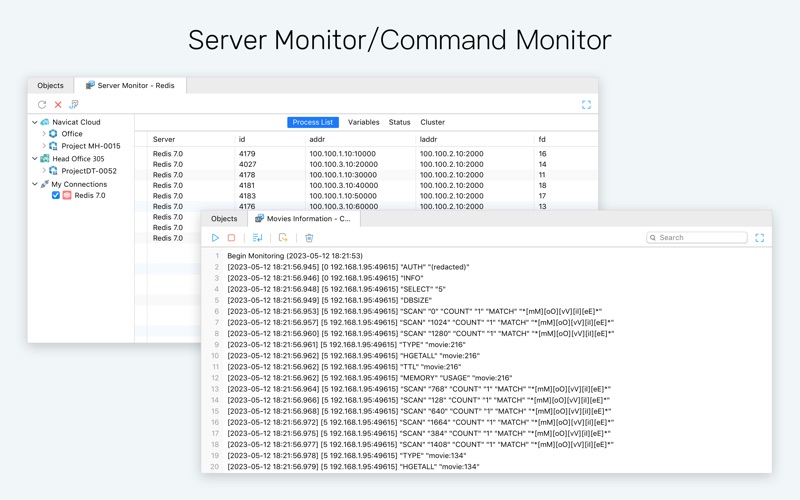
Task: Collapse the Navicat Cloud tree node
Action: [35, 122]
